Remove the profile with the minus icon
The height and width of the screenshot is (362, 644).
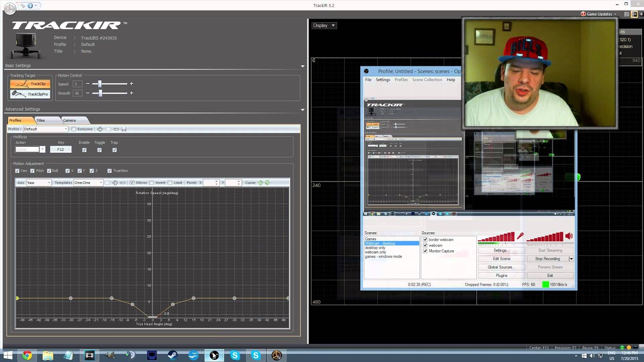tap(116, 129)
